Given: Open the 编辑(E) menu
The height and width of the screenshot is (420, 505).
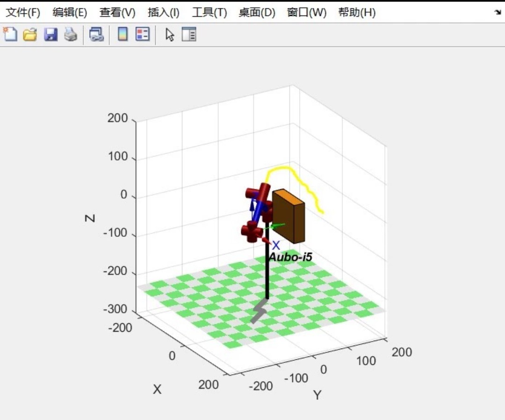Looking at the screenshot, I should 70,13.
